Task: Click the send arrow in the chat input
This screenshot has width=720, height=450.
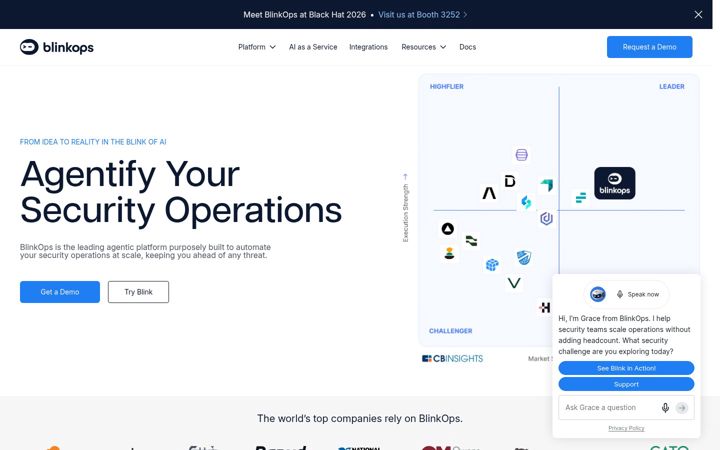Action: [682, 408]
